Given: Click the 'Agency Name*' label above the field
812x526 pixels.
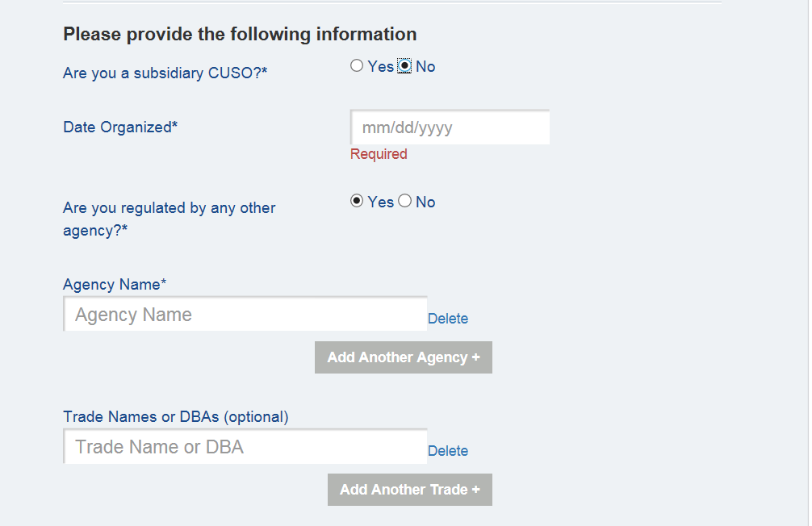Looking at the screenshot, I should pos(115,284).
